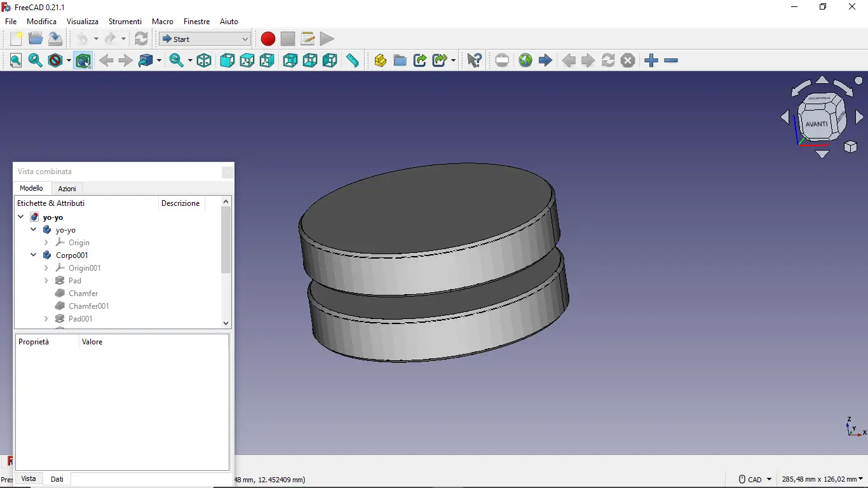
Task: Toggle perspective view mini-cube on navigation cube
Action: [850, 147]
